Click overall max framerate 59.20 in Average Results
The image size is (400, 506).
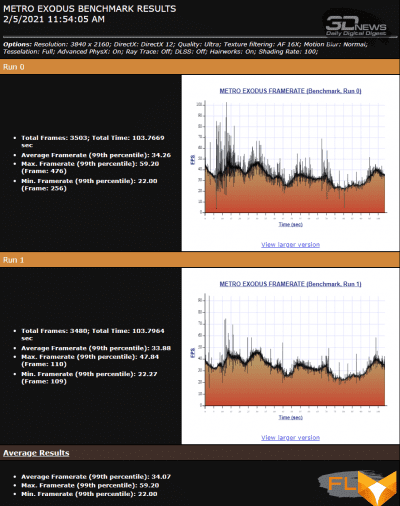point(90,485)
